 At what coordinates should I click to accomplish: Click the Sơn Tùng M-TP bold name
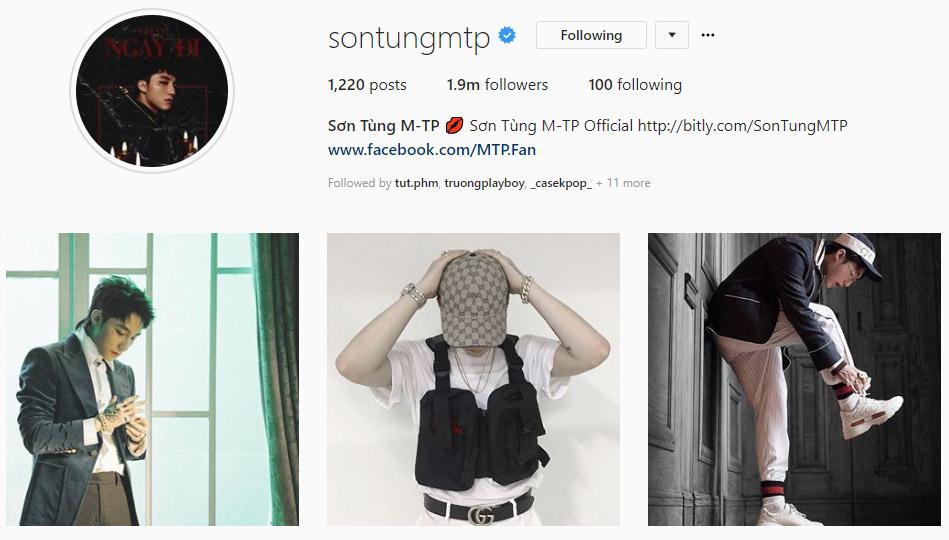(383, 126)
